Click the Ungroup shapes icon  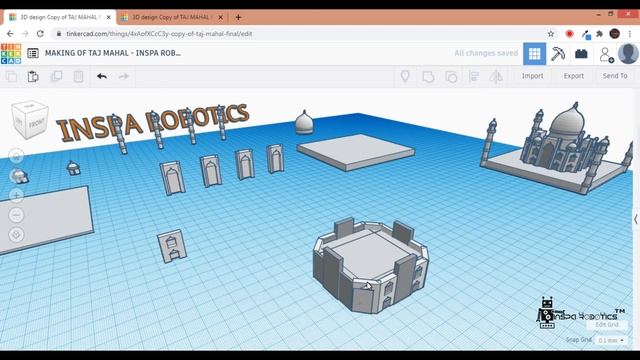(x=451, y=76)
